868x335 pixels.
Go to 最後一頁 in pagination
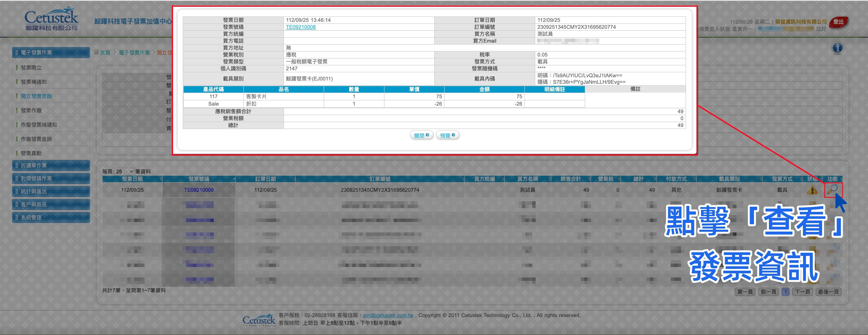click(828, 292)
